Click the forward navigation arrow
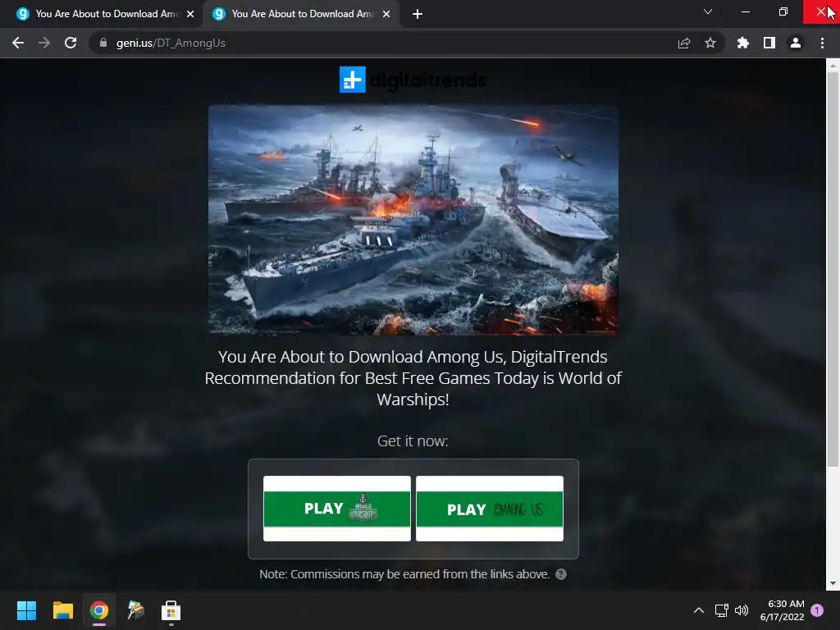 (44, 43)
